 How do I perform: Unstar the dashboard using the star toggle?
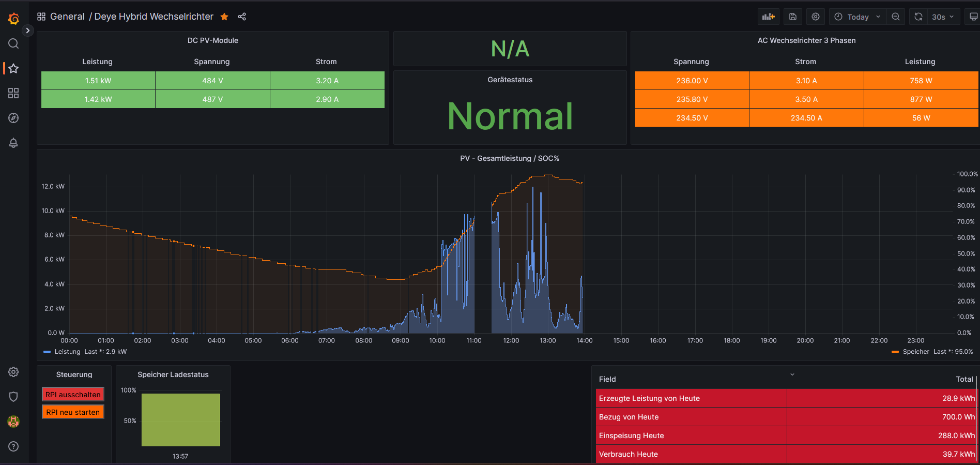click(x=224, y=17)
